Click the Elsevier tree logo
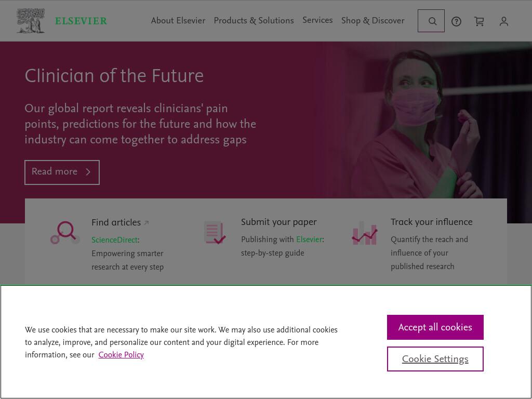The height and width of the screenshot is (399, 532). click(x=31, y=21)
